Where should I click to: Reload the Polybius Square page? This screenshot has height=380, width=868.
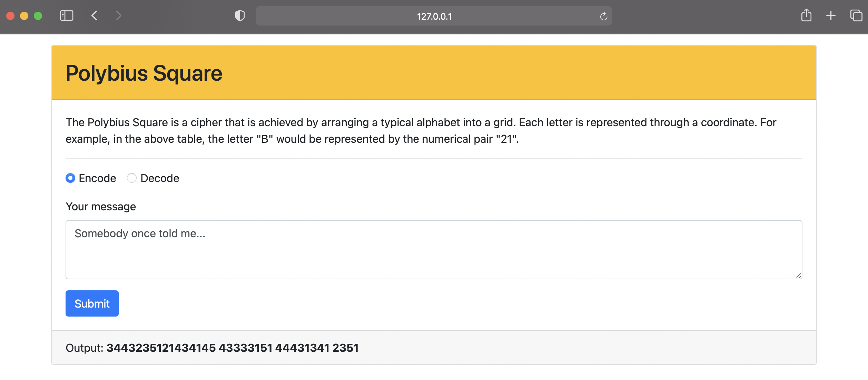tap(603, 16)
